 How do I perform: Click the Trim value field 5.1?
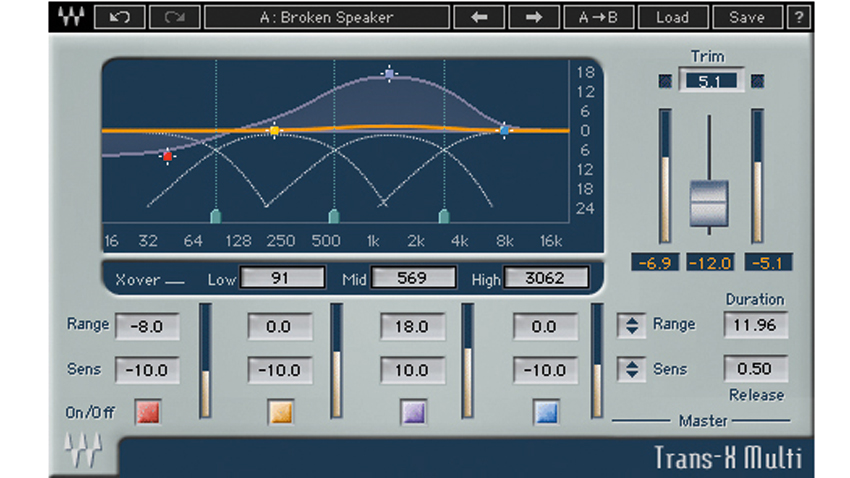(711, 81)
